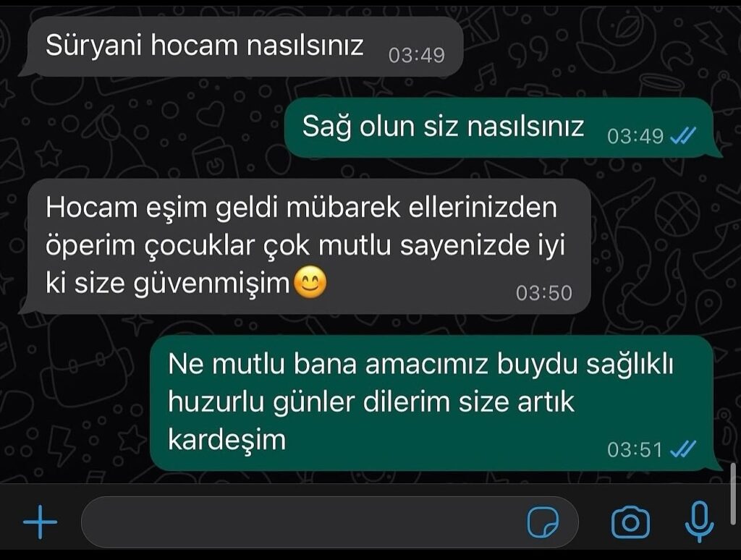This screenshot has height=560, width=741.
Task: Open the camera icon
Action: click(630, 522)
